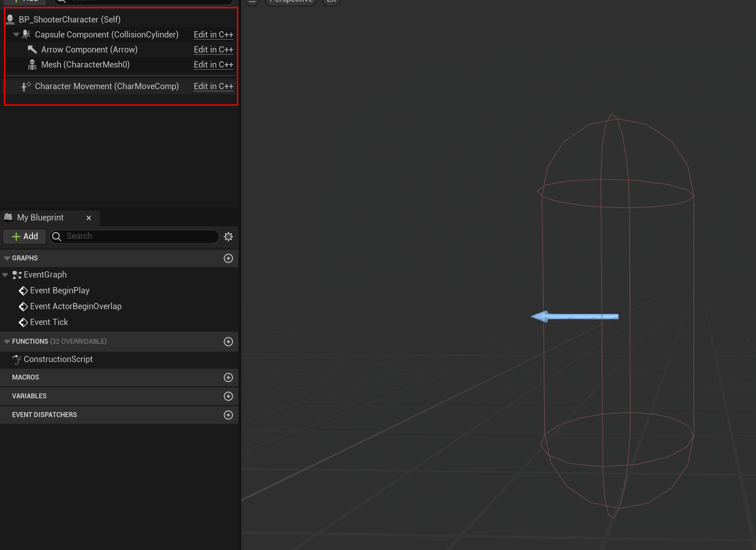
Task: Click the My Blueprint search magnifier icon
Action: coord(57,237)
